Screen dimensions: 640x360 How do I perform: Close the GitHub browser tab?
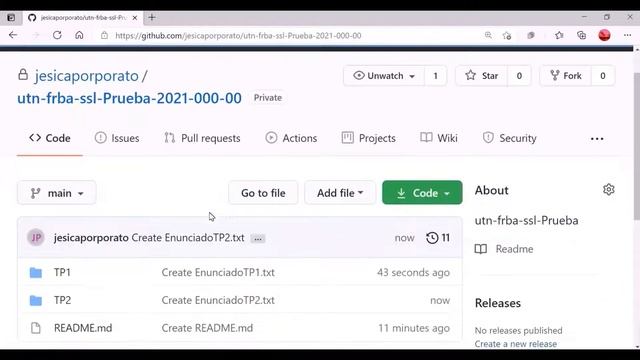click(x=135, y=18)
